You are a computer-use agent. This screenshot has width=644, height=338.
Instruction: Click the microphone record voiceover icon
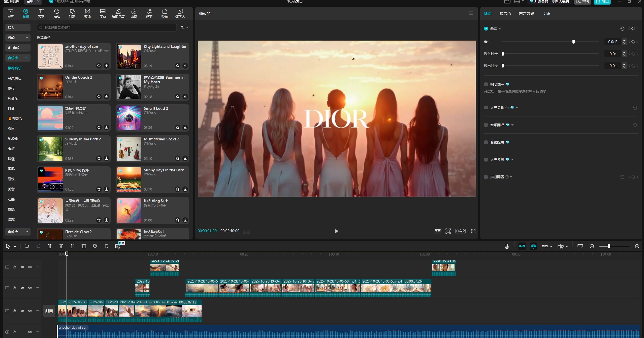pyautogui.click(x=506, y=246)
